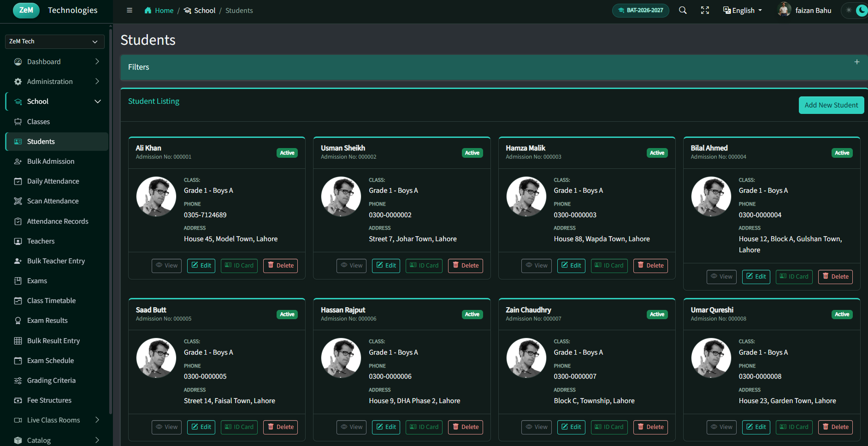Click Add New Student button
This screenshot has width=868, height=446.
tap(831, 105)
